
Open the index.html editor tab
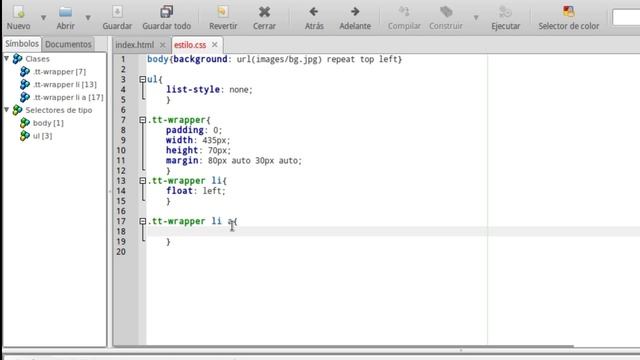coord(135,45)
